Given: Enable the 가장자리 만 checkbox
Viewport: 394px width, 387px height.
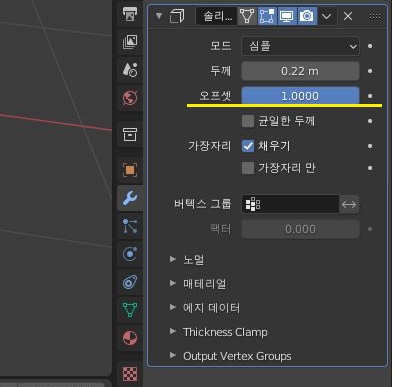Looking at the screenshot, I should coord(248,168).
